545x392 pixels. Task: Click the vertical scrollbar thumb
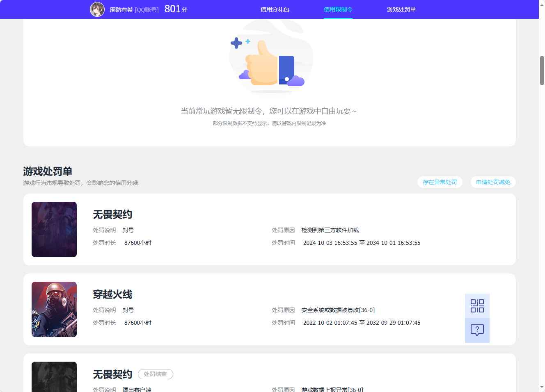[542, 71]
